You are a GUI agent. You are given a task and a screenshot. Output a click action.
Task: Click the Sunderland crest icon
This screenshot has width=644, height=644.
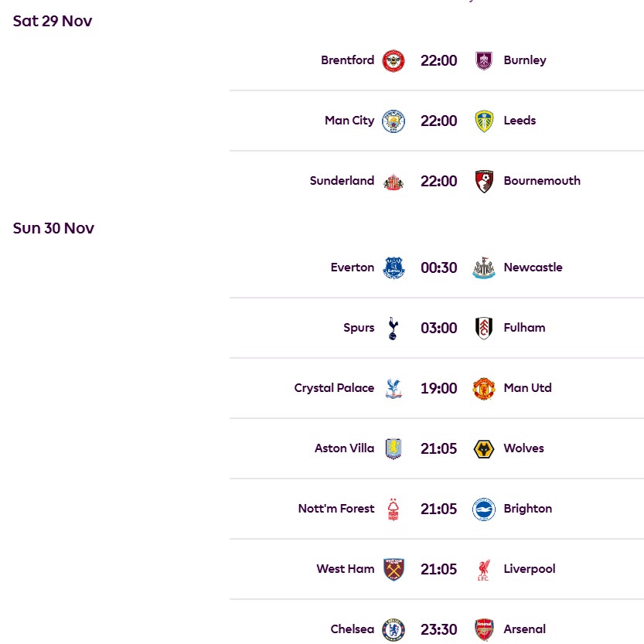394,181
